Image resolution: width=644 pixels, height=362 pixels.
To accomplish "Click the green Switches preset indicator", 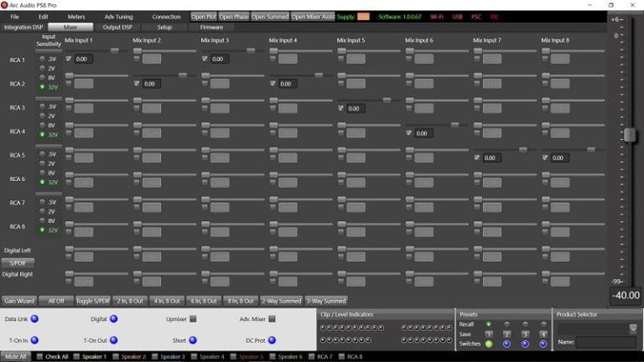I will pyautogui.click(x=489, y=344).
